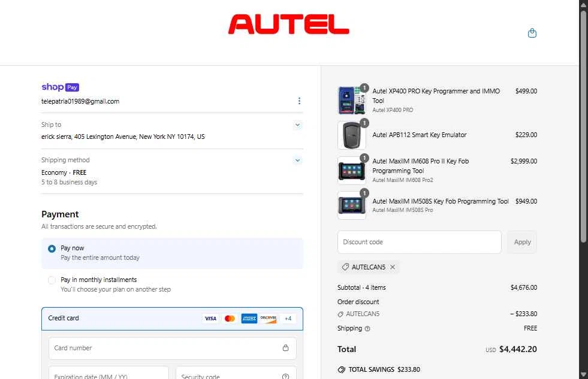
Task: Click the American Express icon
Action: (249, 319)
